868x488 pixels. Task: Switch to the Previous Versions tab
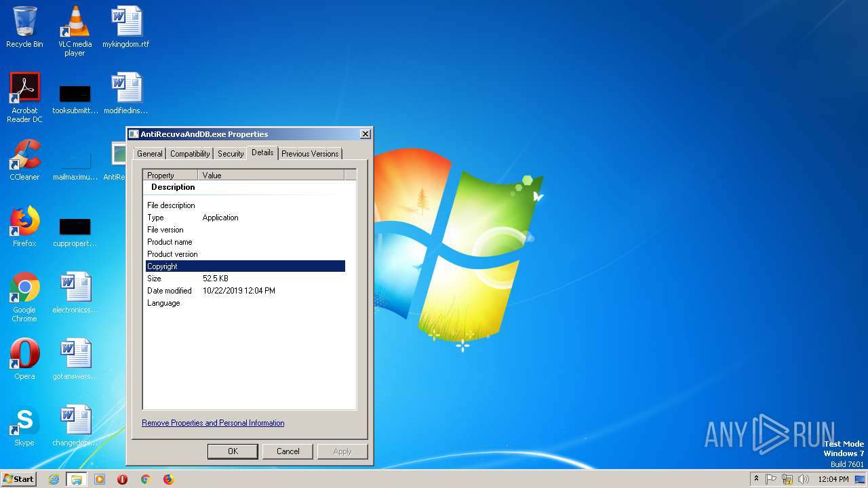[x=310, y=154]
